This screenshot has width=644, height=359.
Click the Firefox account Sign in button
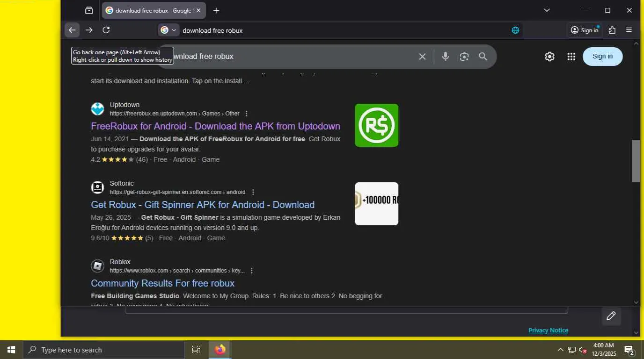tap(584, 30)
